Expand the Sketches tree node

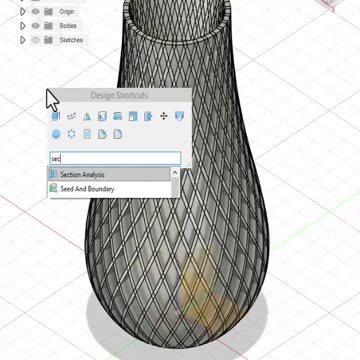[23, 40]
